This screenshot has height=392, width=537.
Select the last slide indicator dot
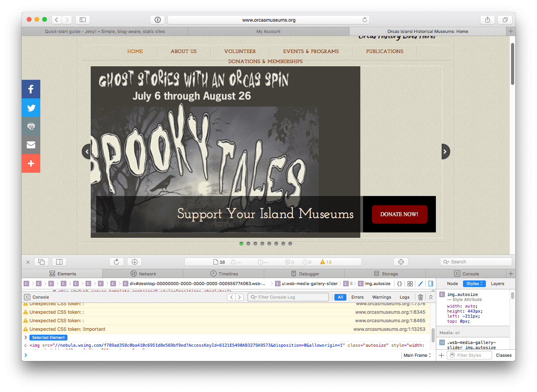coord(290,244)
